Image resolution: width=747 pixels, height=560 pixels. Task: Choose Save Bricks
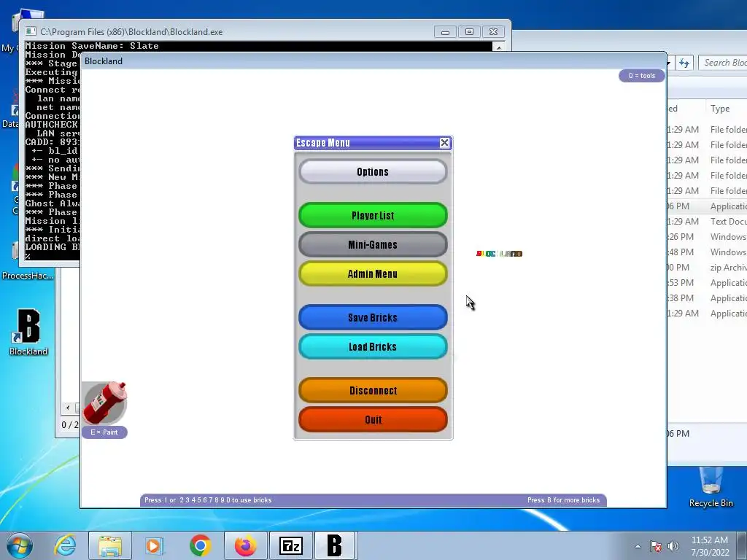(373, 318)
